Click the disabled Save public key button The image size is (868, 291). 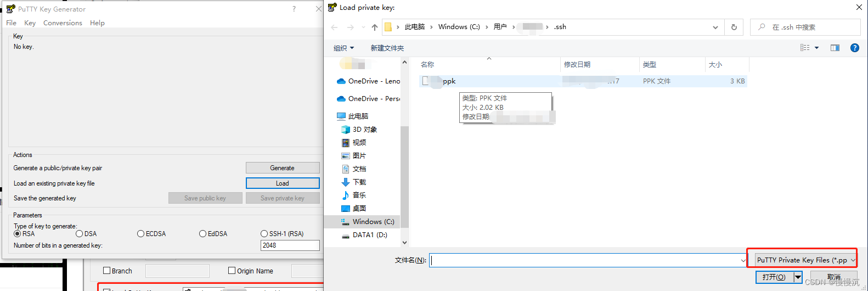(205, 198)
